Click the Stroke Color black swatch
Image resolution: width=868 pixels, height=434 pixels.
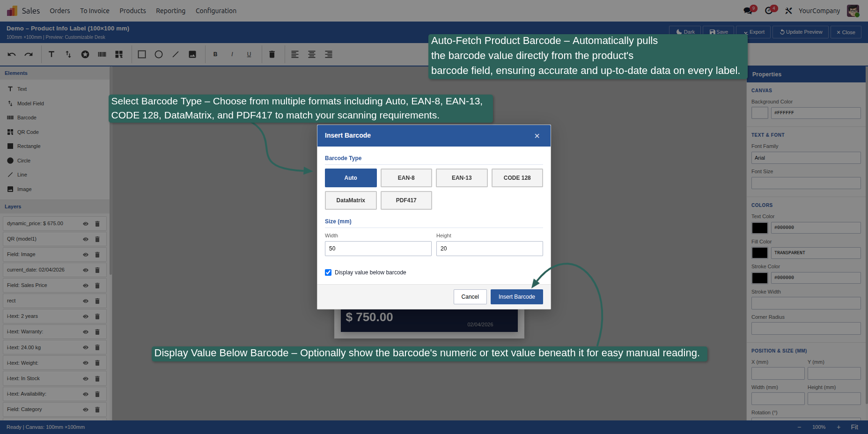click(x=760, y=278)
